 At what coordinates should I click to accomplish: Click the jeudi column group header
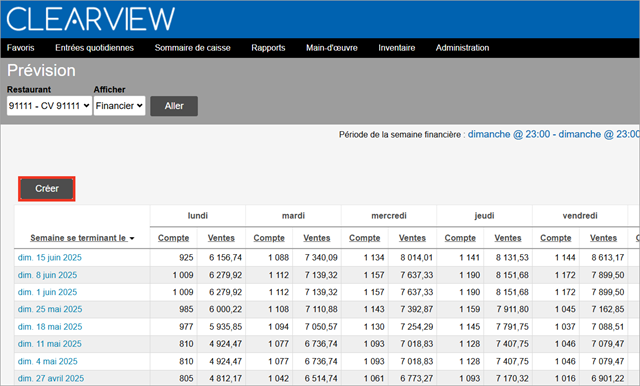484,215
